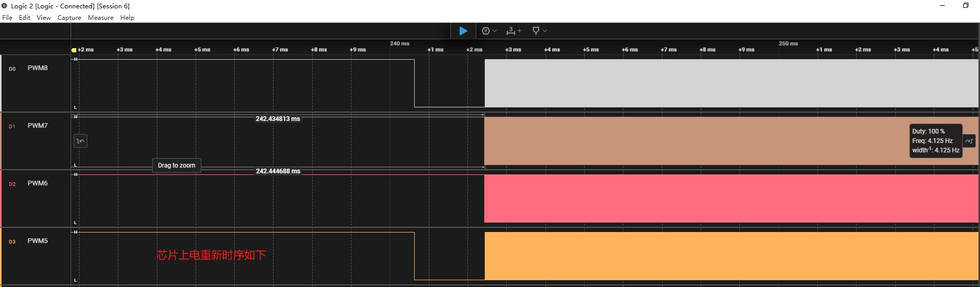Click the timing marker icon
This screenshot has width=980, height=287.
[x=536, y=31]
